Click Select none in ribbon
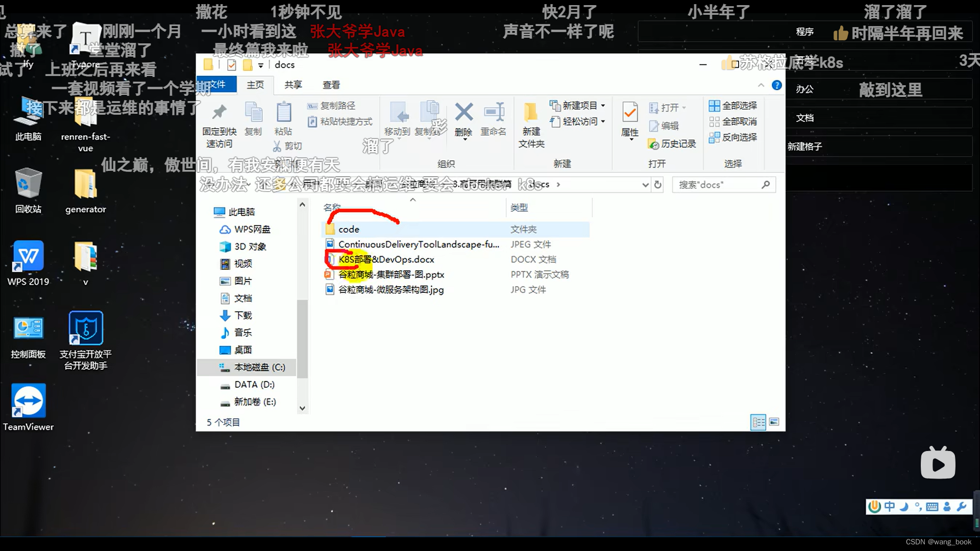This screenshot has height=551, width=980. tap(733, 121)
